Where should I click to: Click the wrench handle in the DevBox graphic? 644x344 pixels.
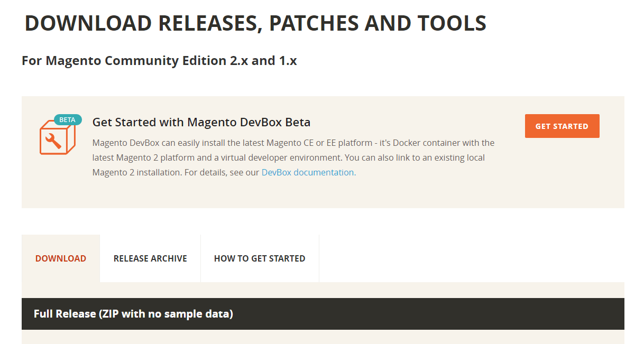(57, 145)
